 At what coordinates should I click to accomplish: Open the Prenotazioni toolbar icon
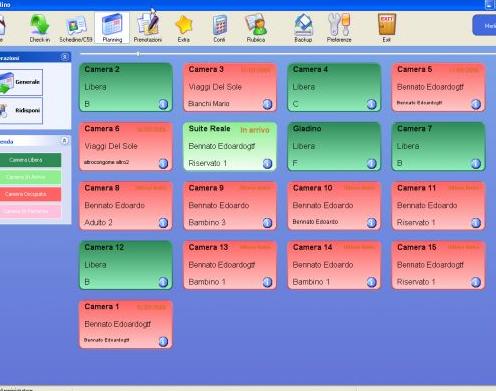tap(148, 28)
